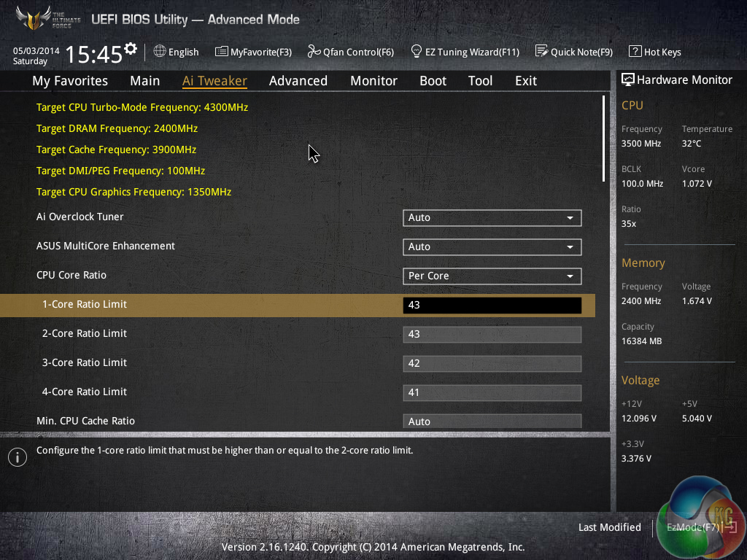The width and height of the screenshot is (747, 560).
Task: Click the ASUS MultiCore Enhancement label
Action: tap(106, 246)
